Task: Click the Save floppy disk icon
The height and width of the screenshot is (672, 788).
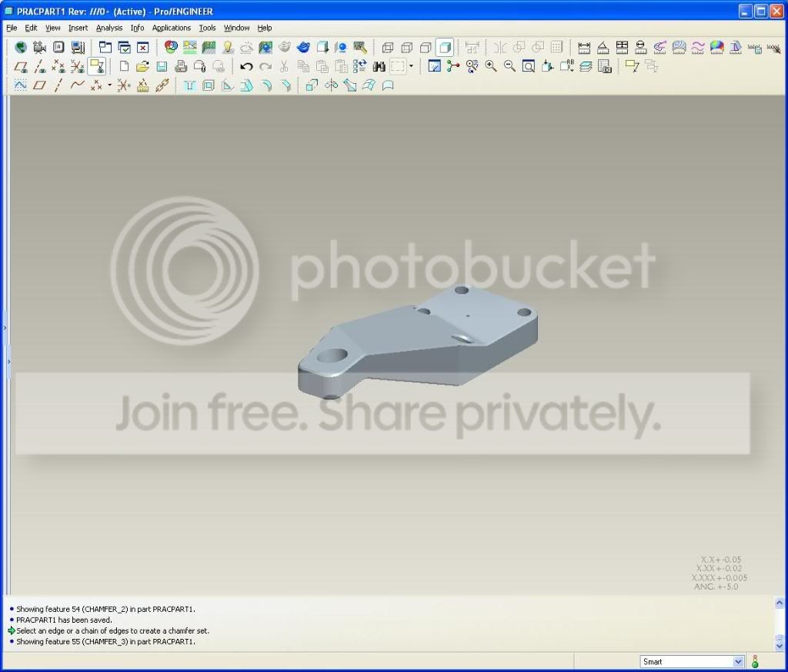Action: pos(162,66)
